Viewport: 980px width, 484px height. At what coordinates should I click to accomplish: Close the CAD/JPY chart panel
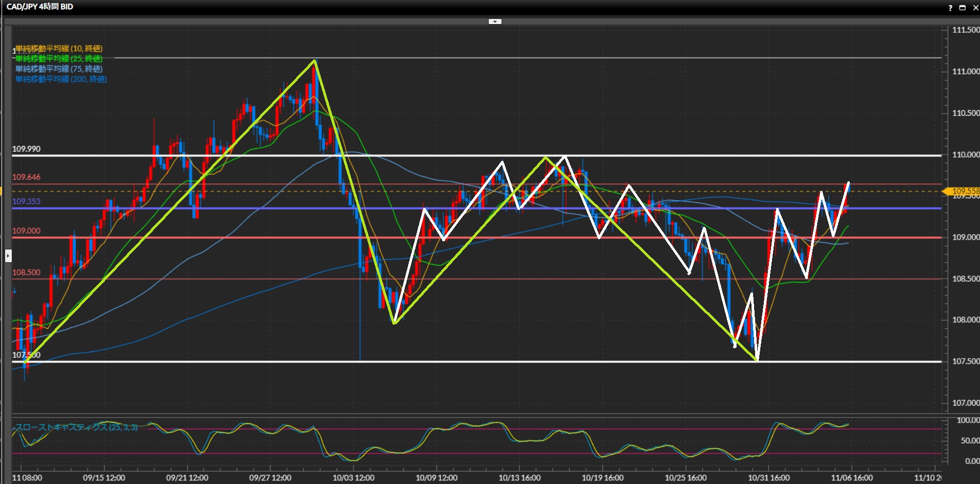[x=975, y=8]
